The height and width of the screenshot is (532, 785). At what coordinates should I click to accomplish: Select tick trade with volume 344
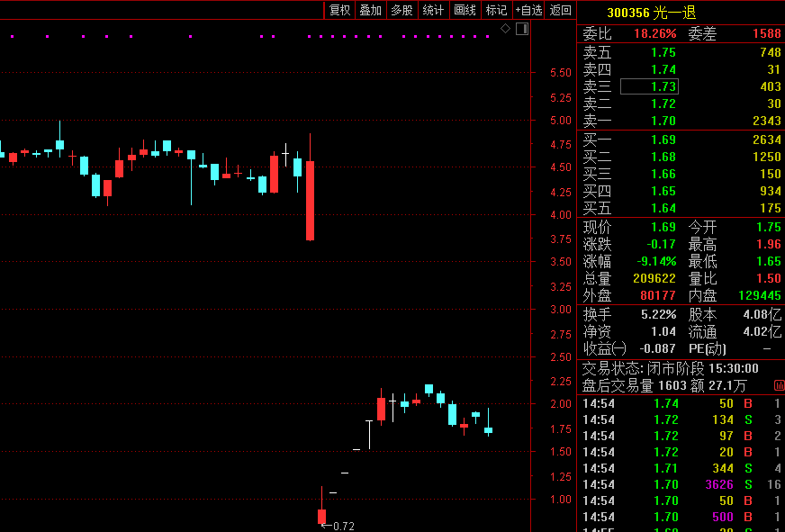723,468
